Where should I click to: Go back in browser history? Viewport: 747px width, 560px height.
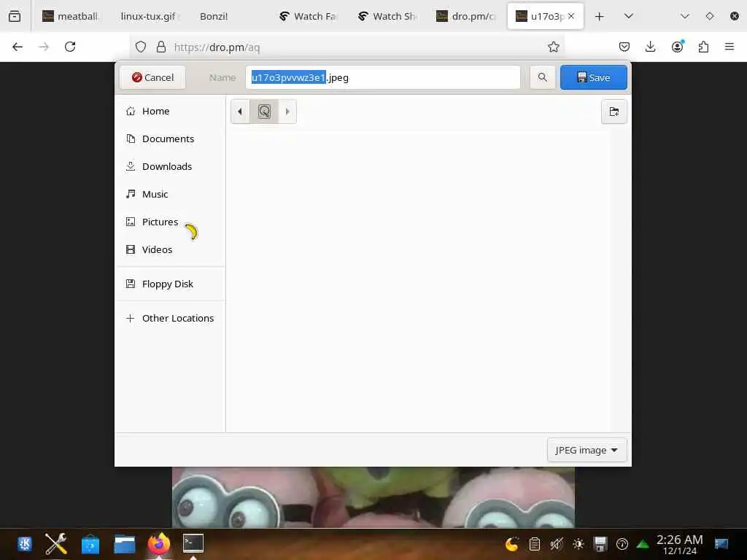click(18, 47)
